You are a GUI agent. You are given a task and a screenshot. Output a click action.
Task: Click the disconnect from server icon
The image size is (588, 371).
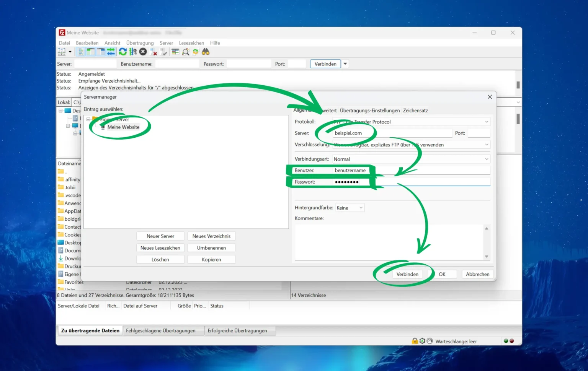pyautogui.click(x=154, y=52)
